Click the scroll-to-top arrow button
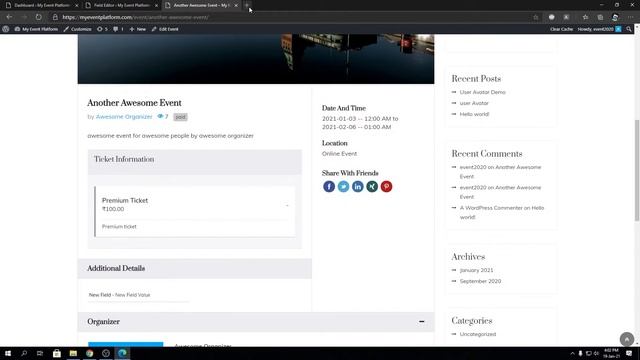Image resolution: width=640 pixels, height=360 pixels. tap(627, 339)
